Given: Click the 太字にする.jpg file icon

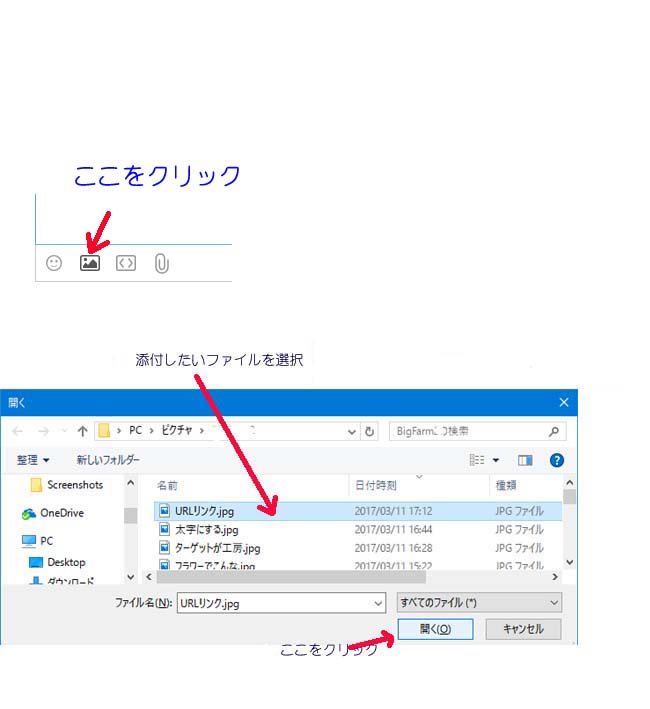Looking at the screenshot, I should [165, 529].
